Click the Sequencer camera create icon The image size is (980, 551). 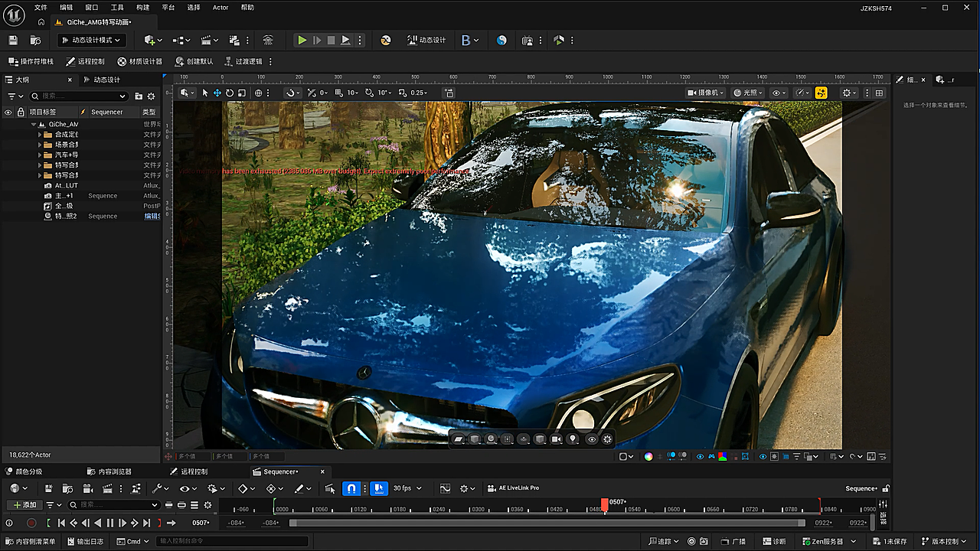(88, 488)
